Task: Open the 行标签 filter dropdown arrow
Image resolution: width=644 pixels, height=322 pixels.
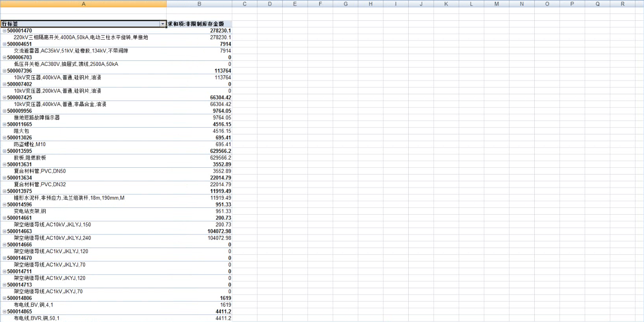Action: pyautogui.click(x=163, y=23)
